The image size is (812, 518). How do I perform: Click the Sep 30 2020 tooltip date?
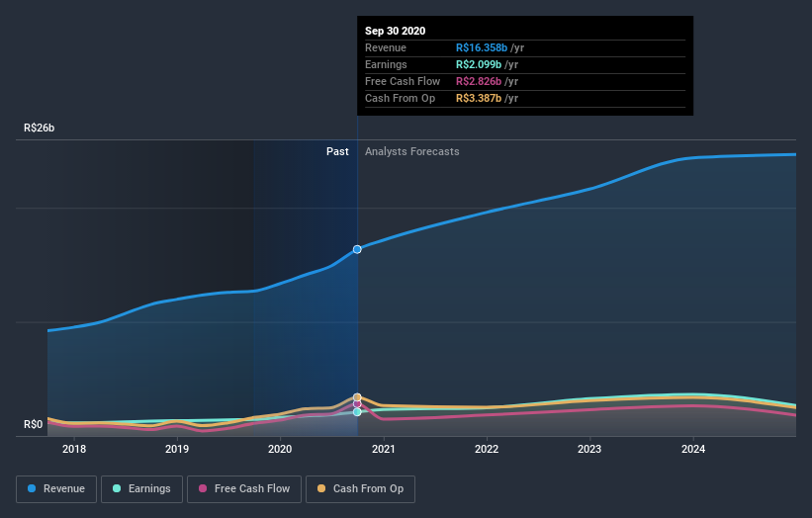pyautogui.click(x=396, y=31)
